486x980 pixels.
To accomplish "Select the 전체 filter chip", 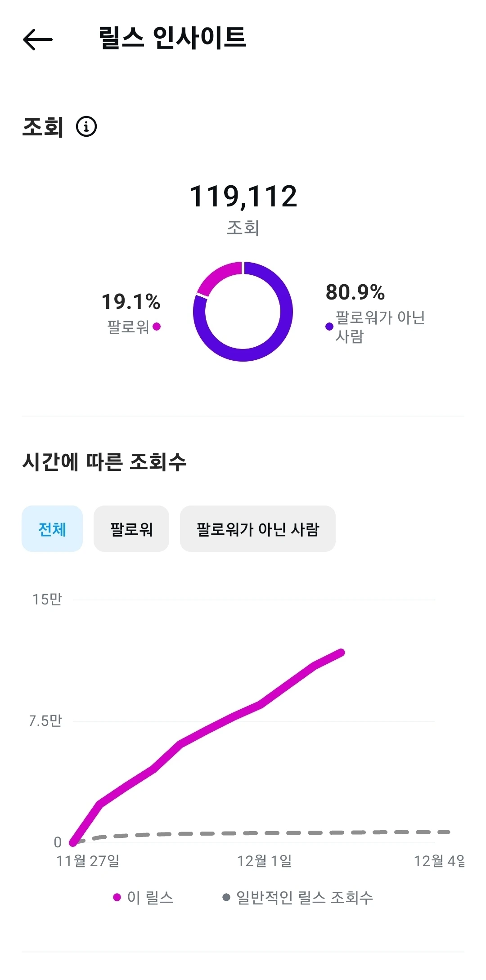I will (52, 529).
